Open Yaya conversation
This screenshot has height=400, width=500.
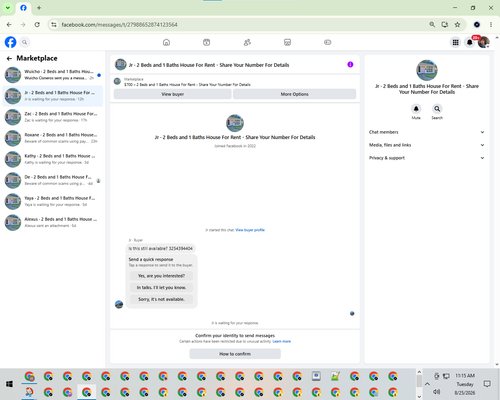pyautogui.click(x=53, y=201)
